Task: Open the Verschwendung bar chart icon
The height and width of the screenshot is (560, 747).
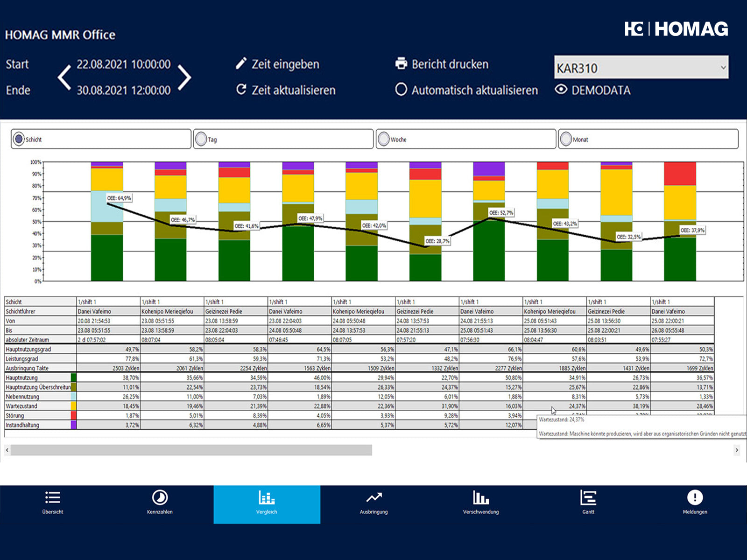Action: [x=480, y=498]
